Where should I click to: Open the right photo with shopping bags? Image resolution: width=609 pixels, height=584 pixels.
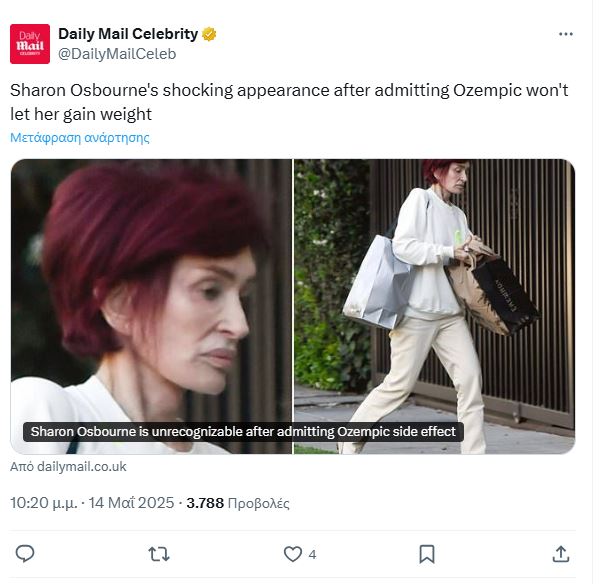(434, 306)
